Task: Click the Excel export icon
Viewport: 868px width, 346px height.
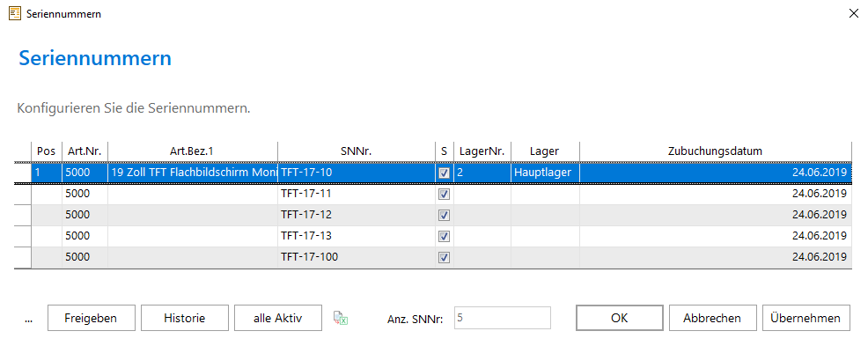Action: (x=340, y=318)
